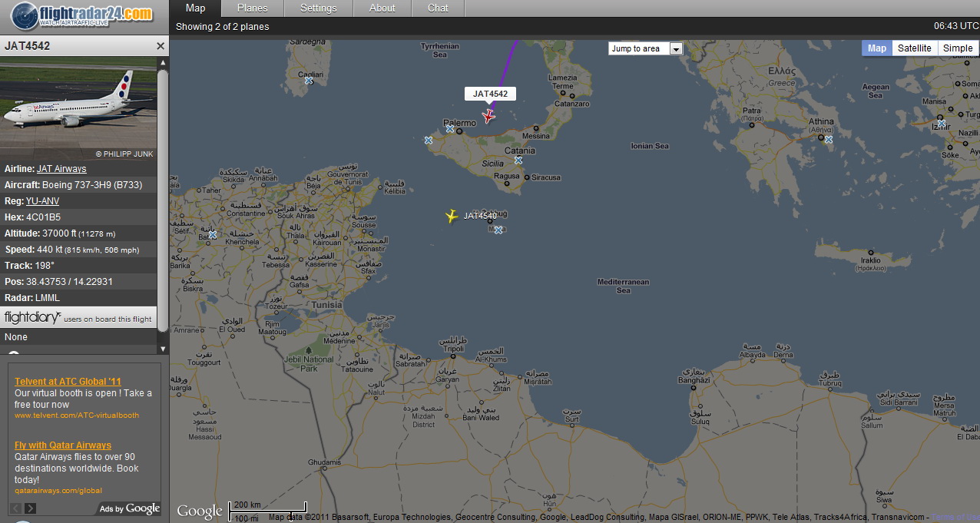The width and height of the screenshot is (980, 523).
Task: Open the About tab
Action: (382, 8)
